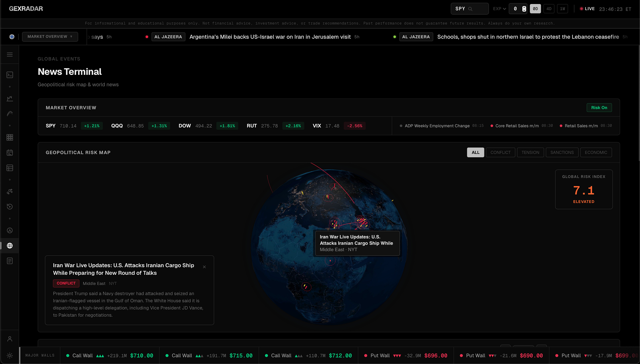Select the globe News Terminal sidebar icon
This screenshot has width=640, height=364.
click(10, 246)
